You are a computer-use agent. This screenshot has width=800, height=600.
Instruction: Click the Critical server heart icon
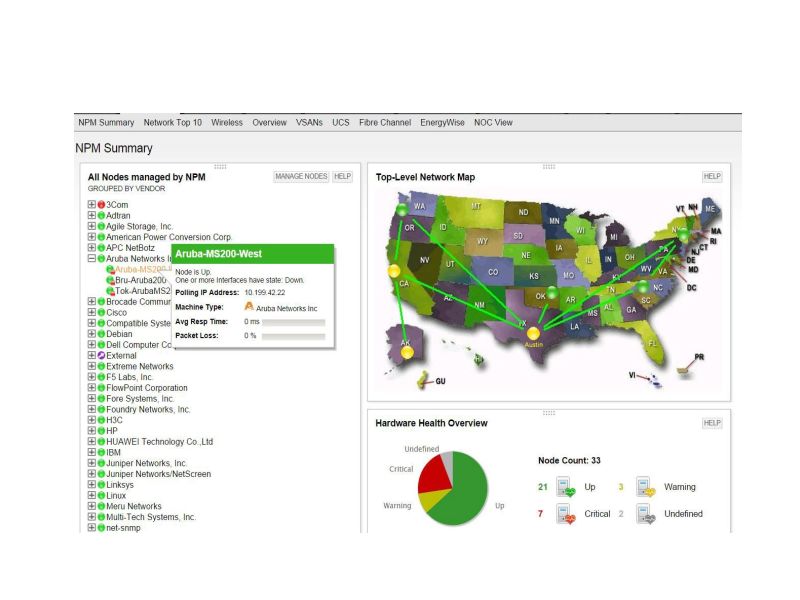point(565,514)
